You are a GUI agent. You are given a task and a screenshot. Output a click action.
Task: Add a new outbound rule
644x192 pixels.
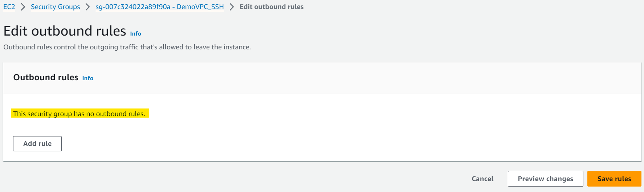(x=37, y=144)
